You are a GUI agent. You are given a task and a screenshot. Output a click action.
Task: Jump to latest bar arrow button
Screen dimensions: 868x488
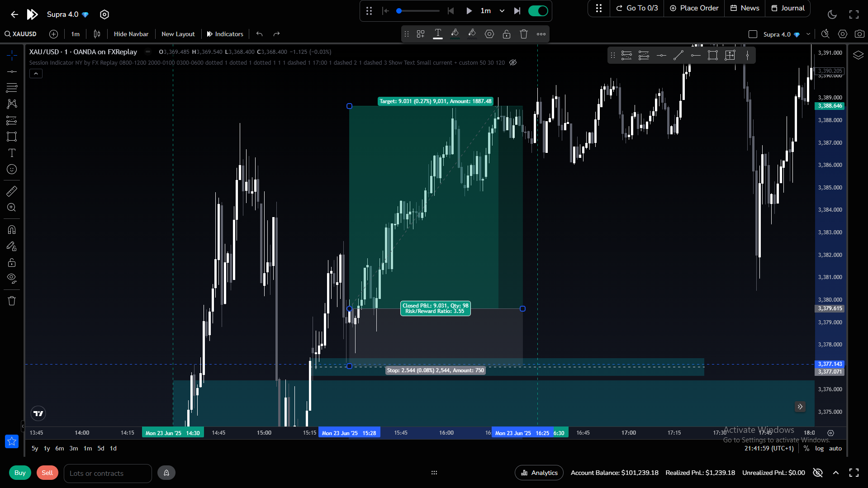(x=800, y=407)
